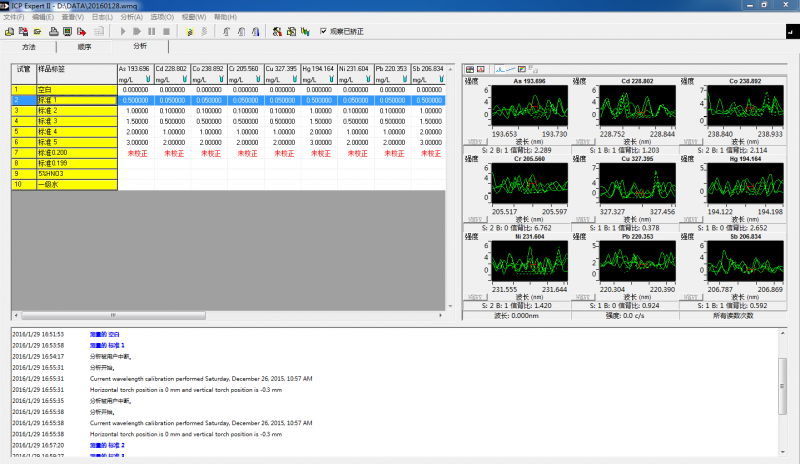Click the multi-graph grid view icon
Viewport: 800px width, 464px height.
470,69
